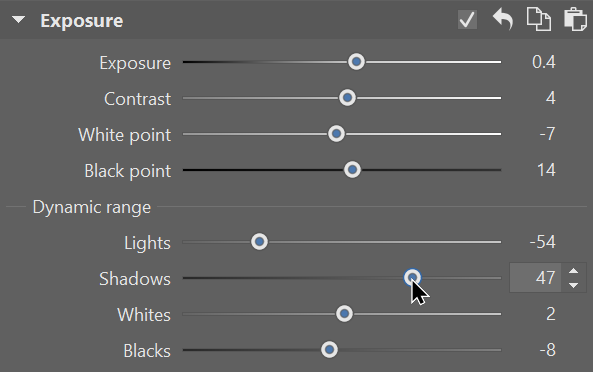Screen dimensions: 593x372
Task: Click the Contrast slider handle
Action: [x=347, y=98]
